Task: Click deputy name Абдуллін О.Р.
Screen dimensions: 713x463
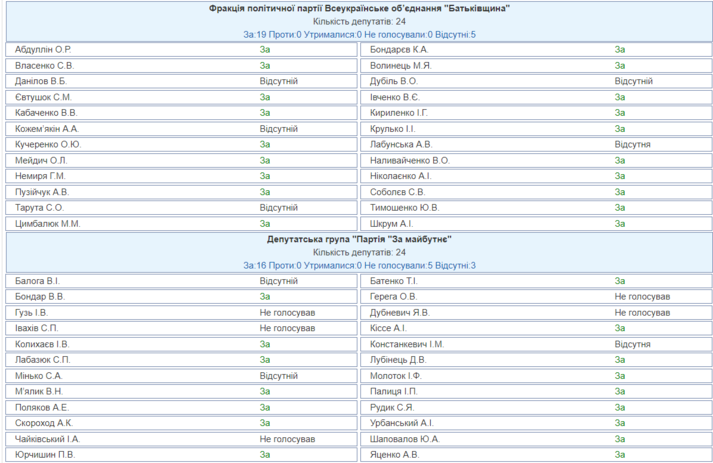Action: pyautogui.click(x=44, y=49)
